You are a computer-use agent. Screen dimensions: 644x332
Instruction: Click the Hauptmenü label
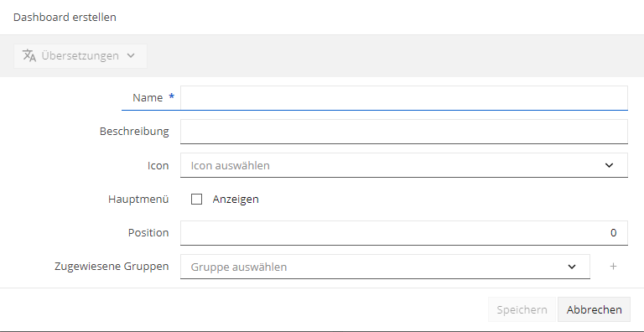(138, 200)
